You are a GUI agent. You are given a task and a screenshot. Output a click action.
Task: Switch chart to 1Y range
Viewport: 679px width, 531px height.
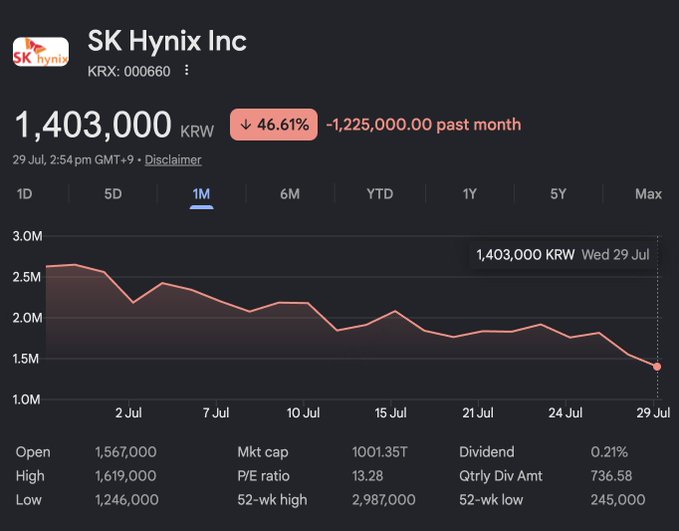(x=469, y=194)
